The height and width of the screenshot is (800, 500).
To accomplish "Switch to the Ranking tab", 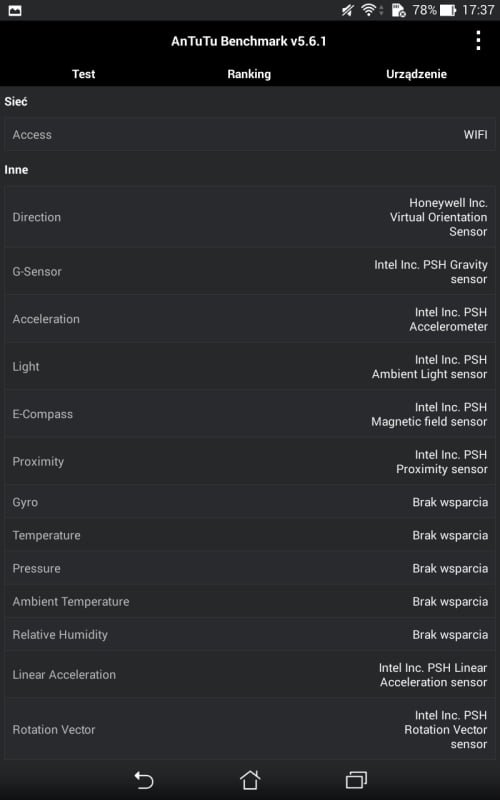I will pos(249,74).
